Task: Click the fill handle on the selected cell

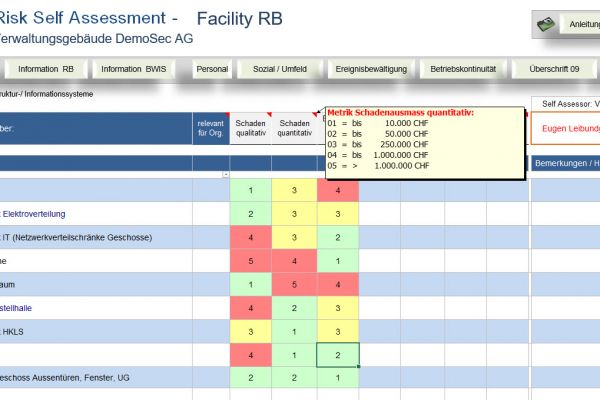Action: (358, 367)
